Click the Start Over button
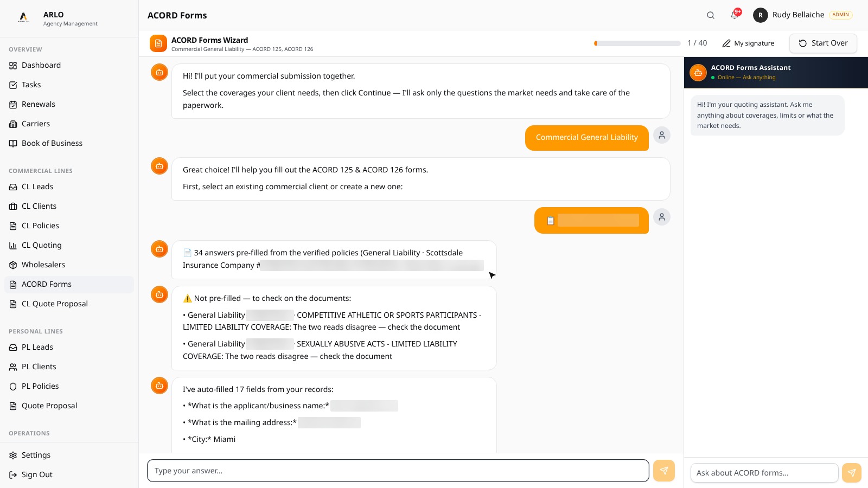Screen dimensions: 868x488 tap(823, 43)
